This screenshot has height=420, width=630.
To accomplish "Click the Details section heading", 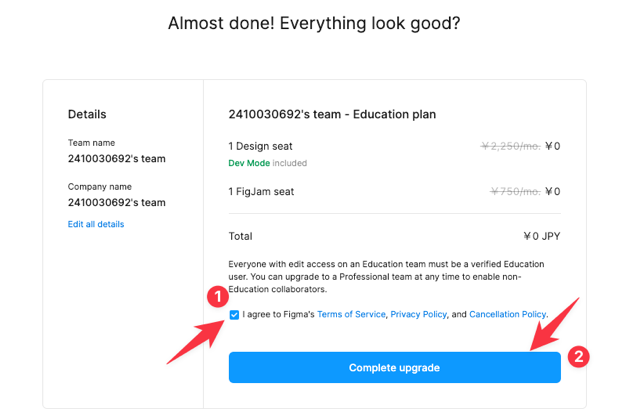I will click(87, 115).
